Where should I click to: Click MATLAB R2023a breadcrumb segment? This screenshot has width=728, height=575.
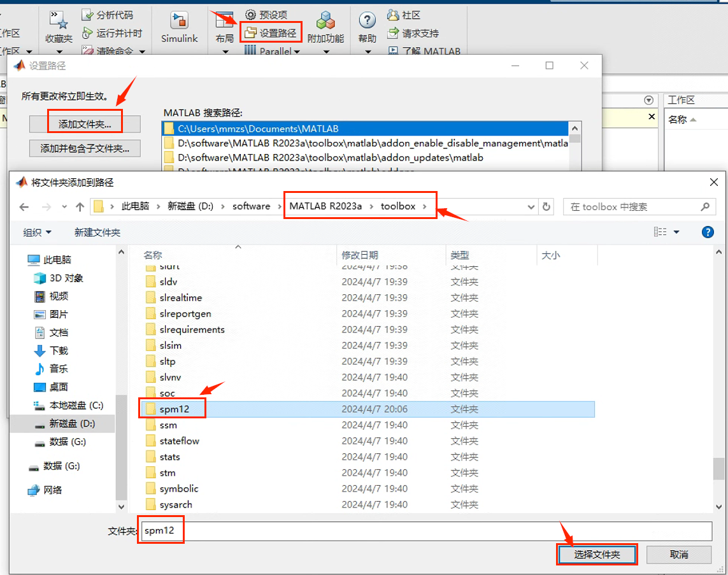point(325,206)
